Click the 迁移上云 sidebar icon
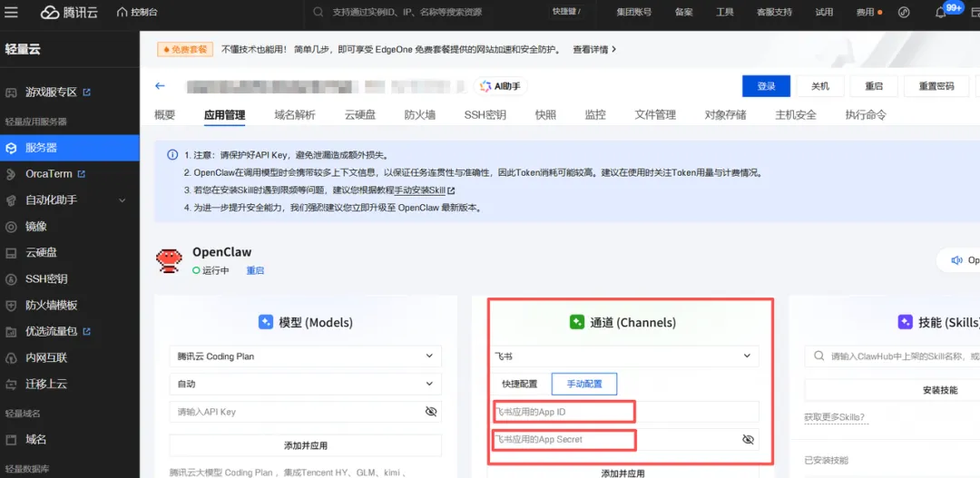Viewport: 980px width, 478px height. coord(11,384)
